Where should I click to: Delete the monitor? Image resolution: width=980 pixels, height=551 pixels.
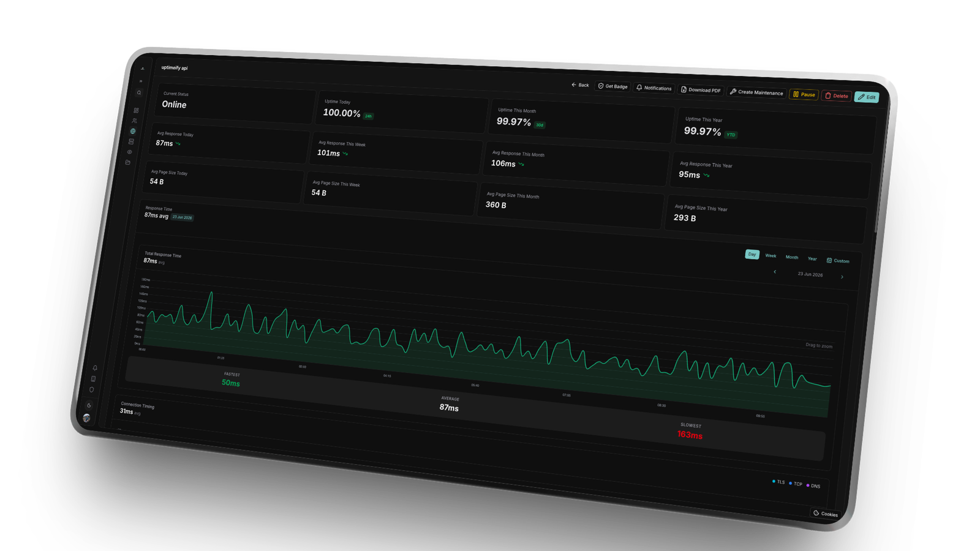(837, 96)
